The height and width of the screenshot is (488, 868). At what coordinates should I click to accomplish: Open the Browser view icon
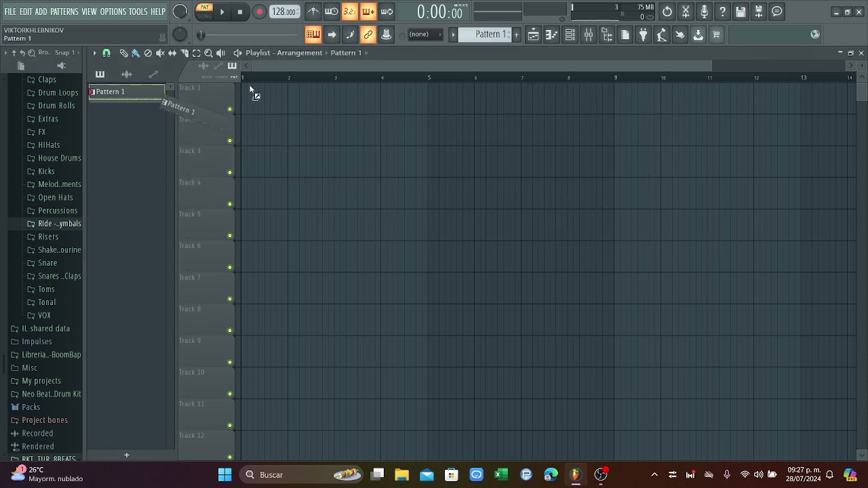click(x=607, y=35)
